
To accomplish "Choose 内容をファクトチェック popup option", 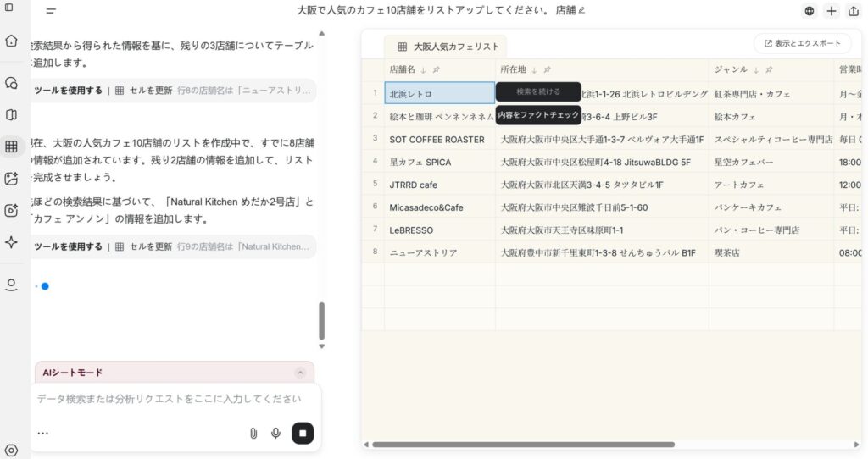I will [538, 115].
